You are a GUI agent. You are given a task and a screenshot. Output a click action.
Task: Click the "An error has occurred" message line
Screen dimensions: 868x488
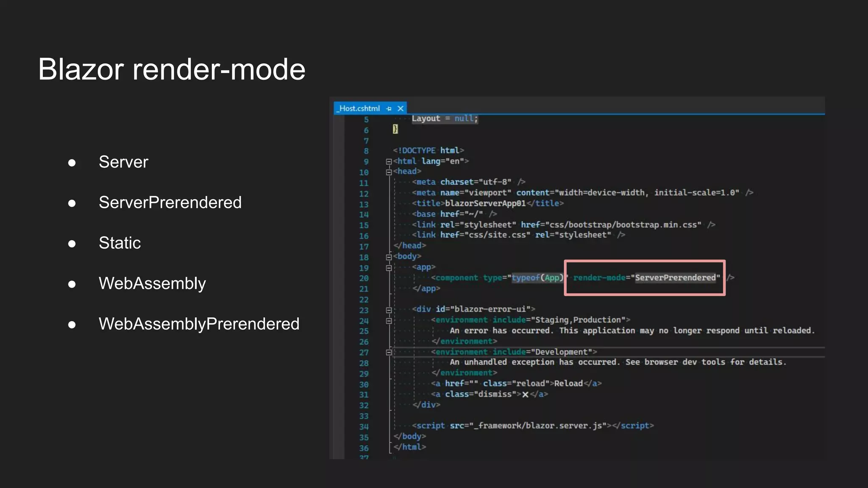pos(632,330)
